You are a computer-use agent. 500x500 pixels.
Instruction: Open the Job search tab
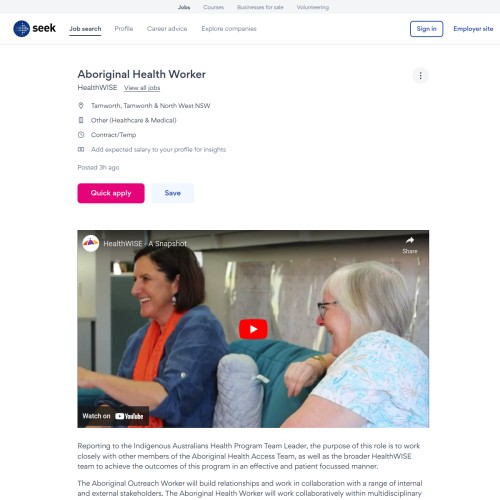[x=85, y=29]
